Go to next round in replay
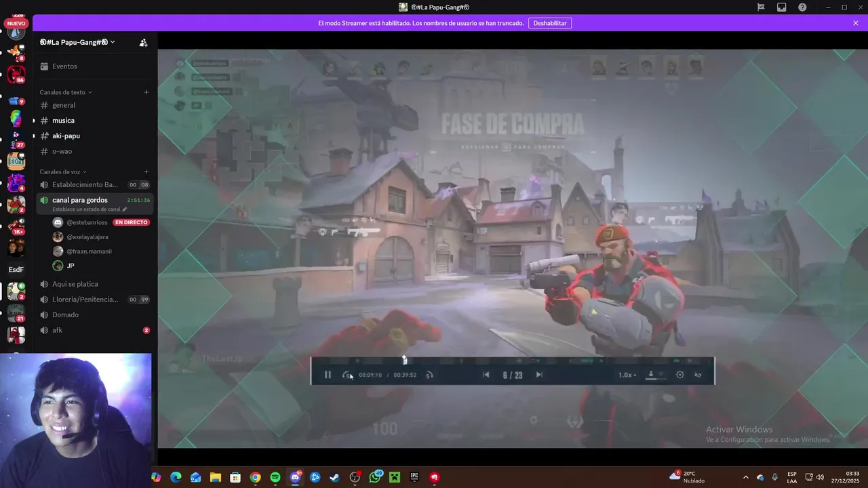Viewport: 868px width, 488px height. 539,375
